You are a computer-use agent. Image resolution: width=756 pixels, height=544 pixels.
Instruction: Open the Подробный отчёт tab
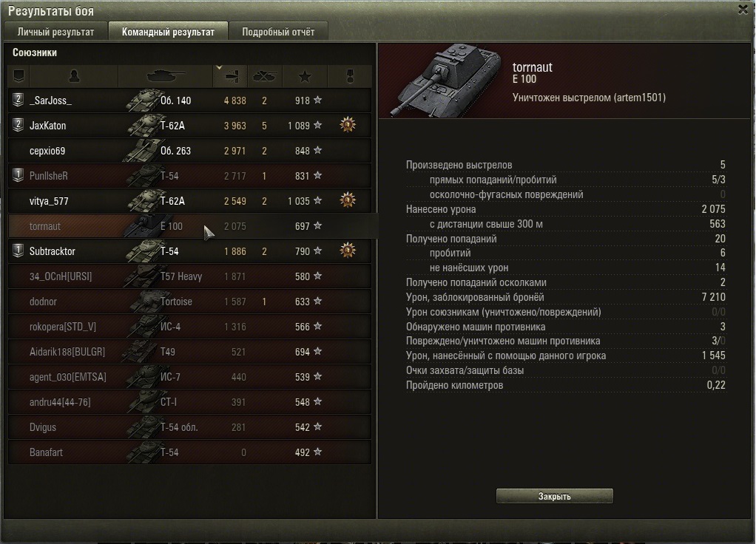click(x=278, y=32)
